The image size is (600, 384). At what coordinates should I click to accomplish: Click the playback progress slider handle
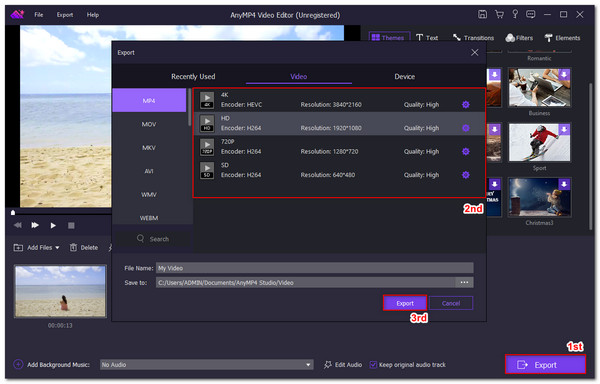[x=13, y=213]
